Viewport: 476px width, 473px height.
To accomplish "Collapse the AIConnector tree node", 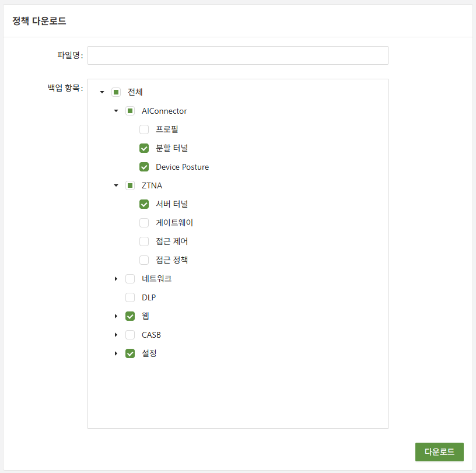I will pos(116,111).
